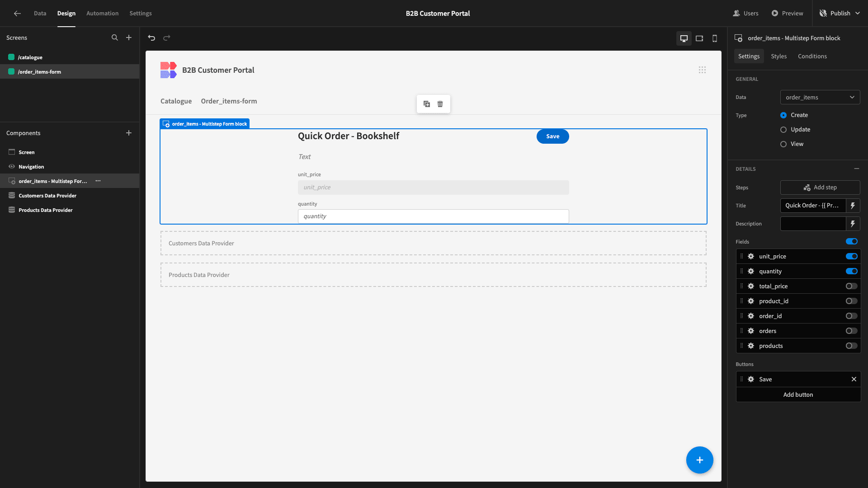868x488 pixels.
Task: Switch to desktop preview icon
Action: [x=684, y=38]
